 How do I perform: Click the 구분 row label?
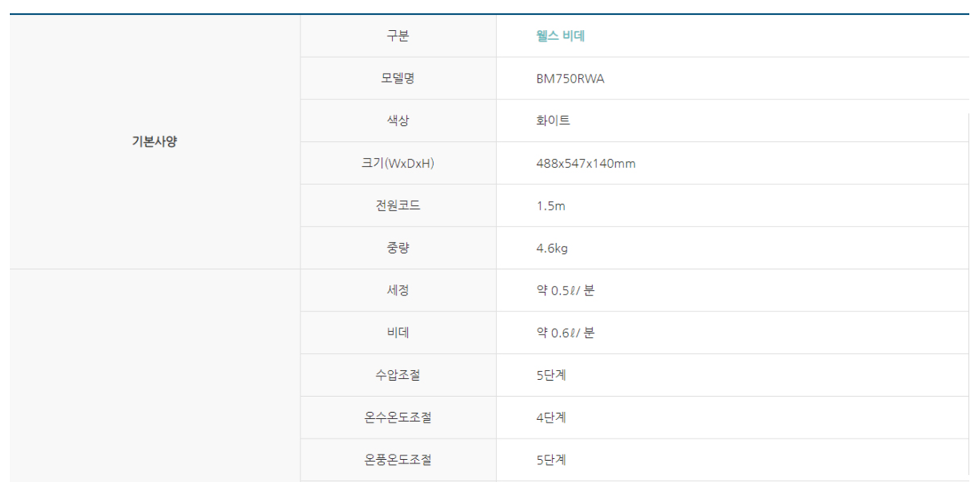[x=398, y=36]
